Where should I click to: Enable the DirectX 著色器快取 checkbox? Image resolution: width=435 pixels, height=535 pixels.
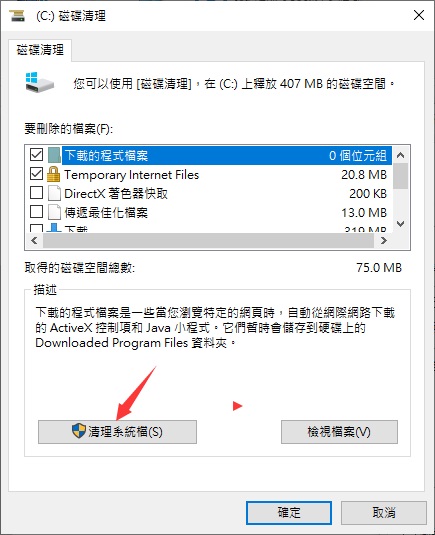click(36, 193)
